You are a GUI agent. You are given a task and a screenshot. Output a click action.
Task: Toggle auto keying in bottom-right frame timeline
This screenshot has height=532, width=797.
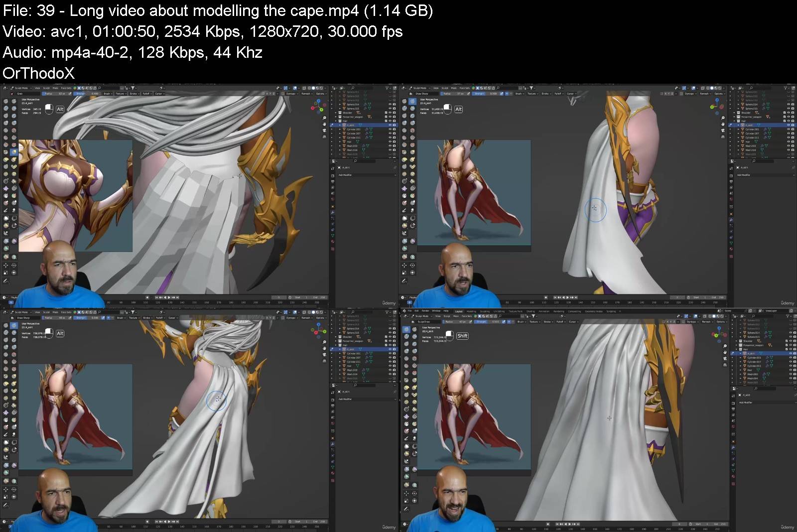(548, 524)
